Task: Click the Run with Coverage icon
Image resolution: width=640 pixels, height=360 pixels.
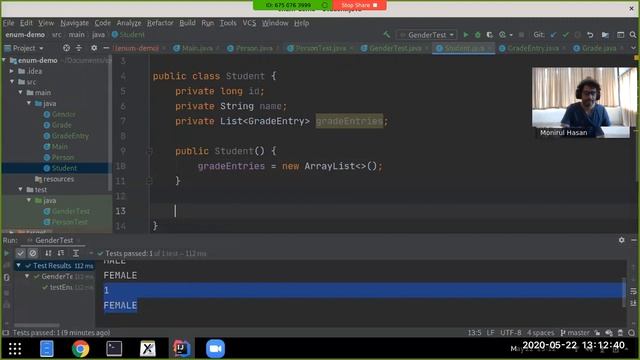Action: click(x=489, y=35)
